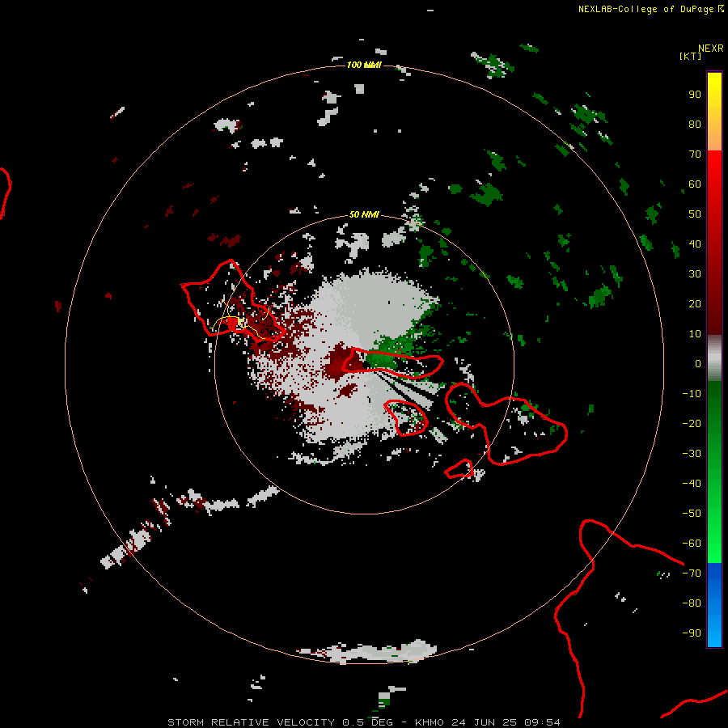
Task: Click the 60 value on the velocity scale
Action: 695,184
